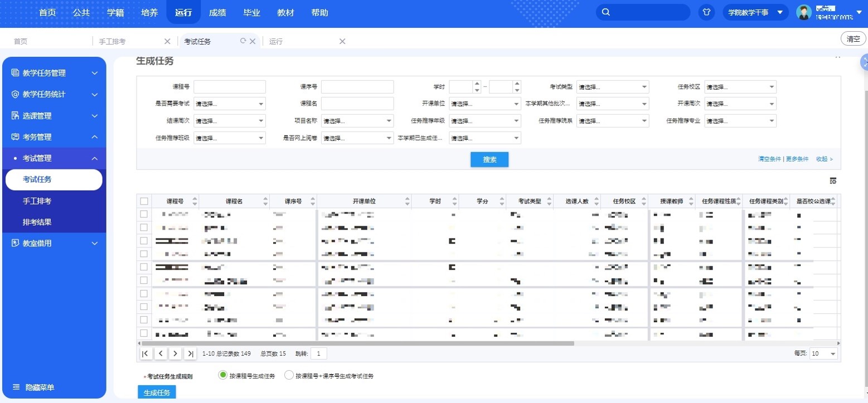Select 按课程号+课序号生成考试任务 radio option

tap(289, 375)
